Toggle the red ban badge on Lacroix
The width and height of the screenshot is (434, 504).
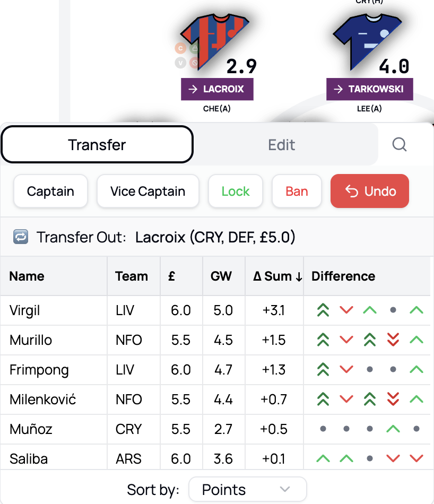[x=194, y=62]
